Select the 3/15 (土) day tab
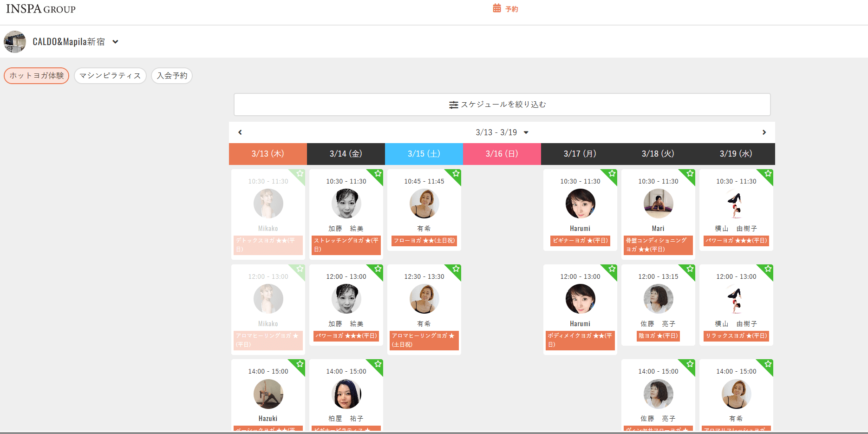This screenshot has height=434, width=868. point(424,154)
